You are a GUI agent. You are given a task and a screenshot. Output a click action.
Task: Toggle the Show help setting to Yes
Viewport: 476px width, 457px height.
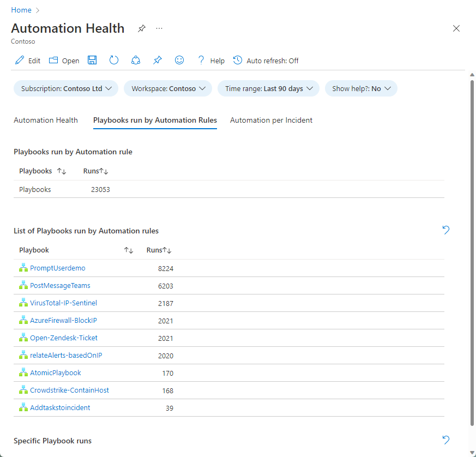[x=360, y=88]
